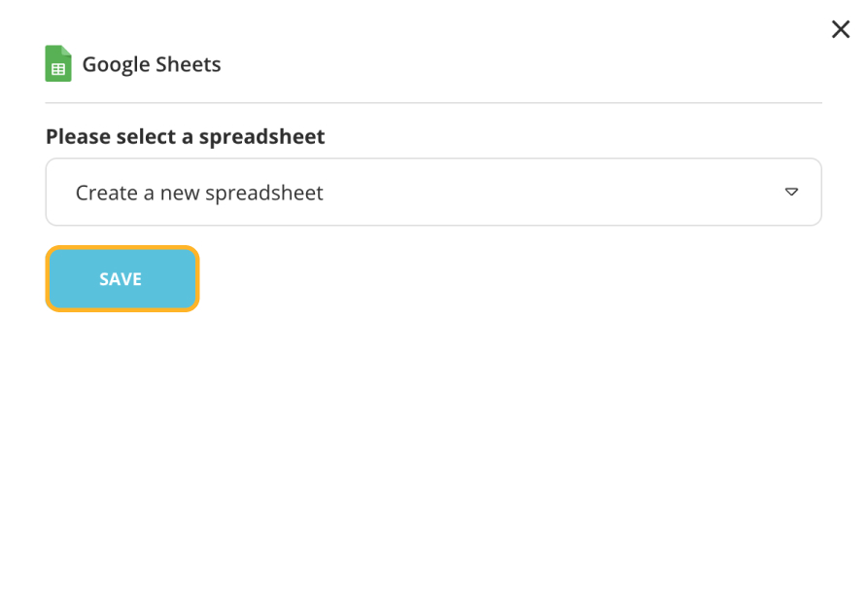Click the 'Google Sheets' header label
Image resolution: width=868 pixels, height=607 pixels.
click(x=151, y=63)
